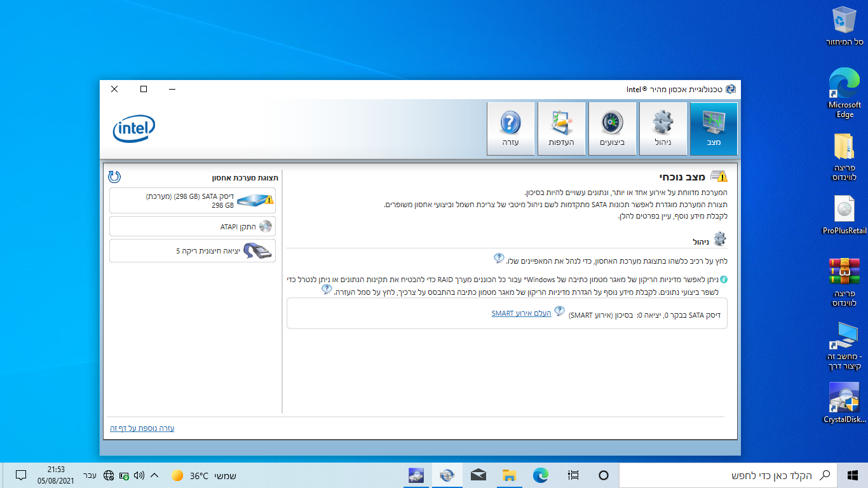The image size is (868, 488).
Task: Select the ProPlusRetail disc image icon
Action: (x=844, y=215)
